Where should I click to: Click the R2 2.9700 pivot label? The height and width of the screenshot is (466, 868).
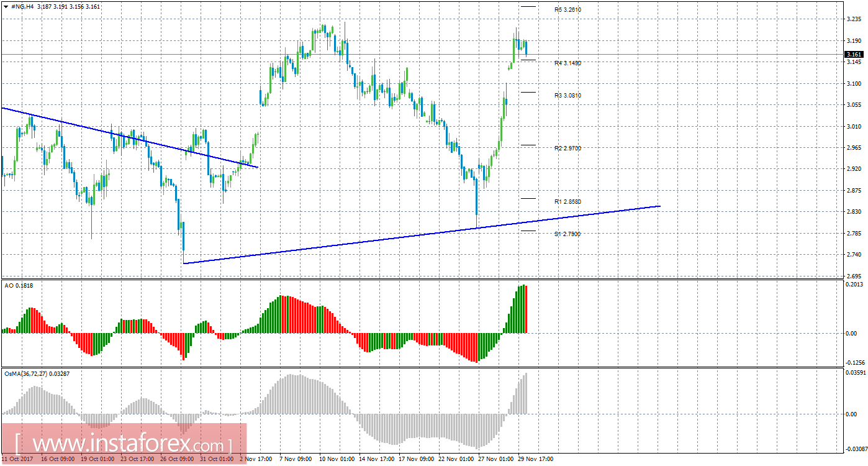pos(567,148)
